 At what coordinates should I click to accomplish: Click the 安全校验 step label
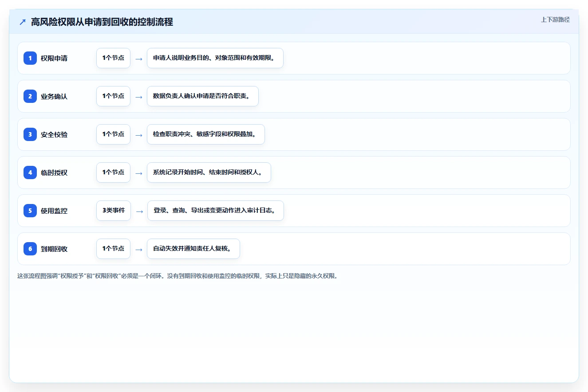coord(54,134)
